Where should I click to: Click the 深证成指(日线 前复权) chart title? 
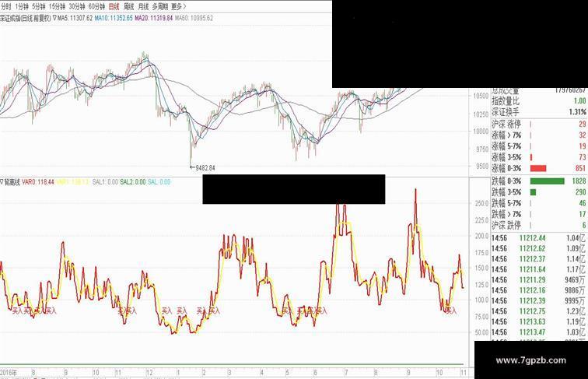pyautogui.click(x=26, y=18)
